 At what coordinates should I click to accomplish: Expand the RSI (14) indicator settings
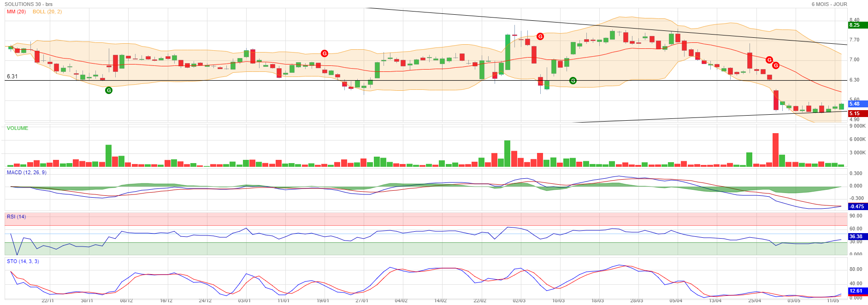click(x=16, y=217)
